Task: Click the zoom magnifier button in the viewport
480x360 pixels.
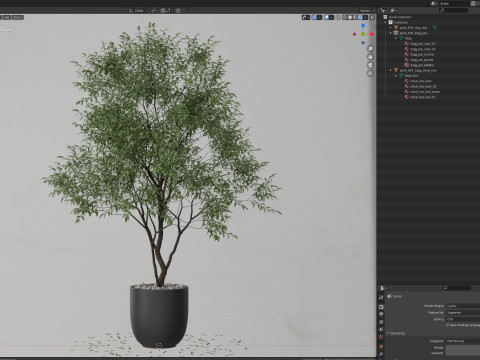Action: pyautogui.click(x=370, y=49)
